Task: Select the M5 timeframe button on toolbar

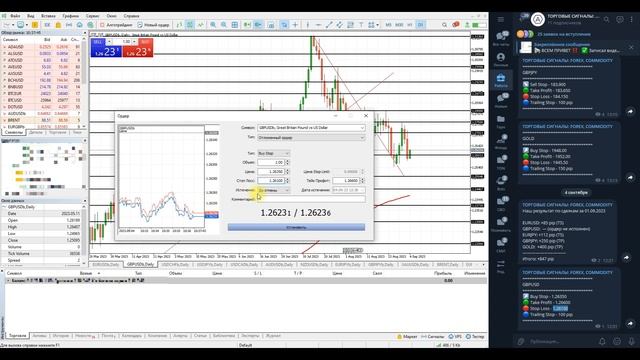Action: (388, 25)
